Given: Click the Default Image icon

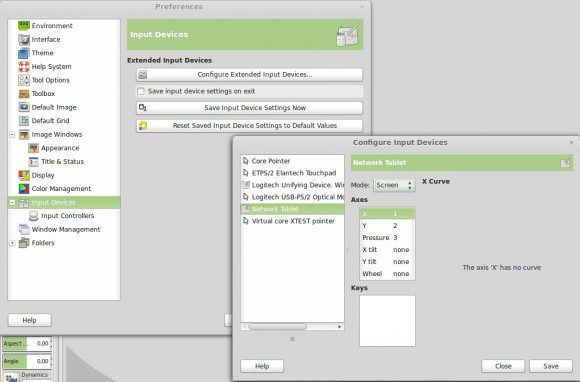Looking at the screenshot, I should 24,107.
